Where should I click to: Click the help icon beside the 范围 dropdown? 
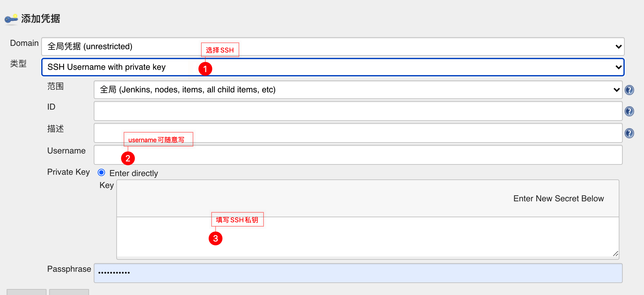[x=629, y=90]
